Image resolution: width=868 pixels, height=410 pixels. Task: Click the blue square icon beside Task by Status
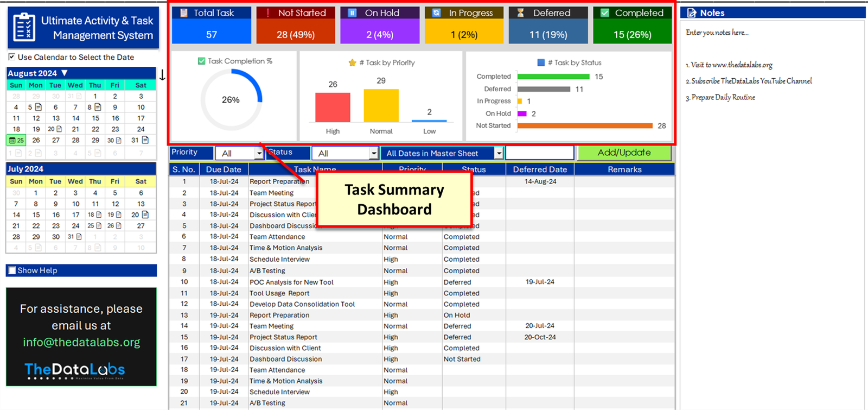541,62
